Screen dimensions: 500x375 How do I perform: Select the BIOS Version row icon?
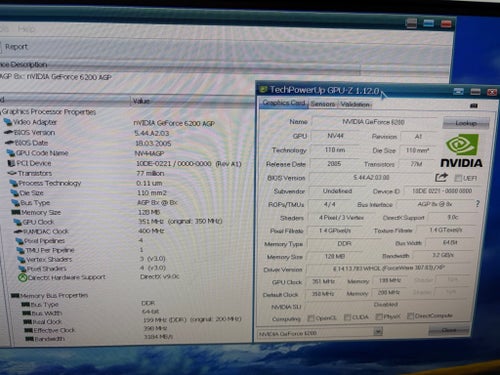(9, 132)
